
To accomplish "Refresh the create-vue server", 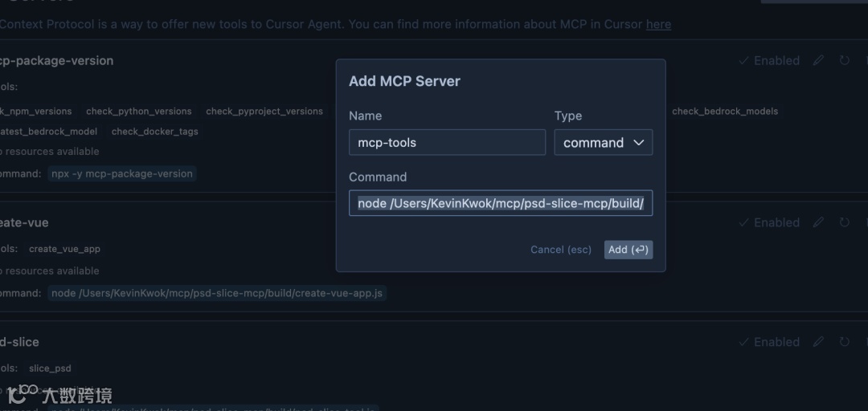I will pyautogui.click(x=844, y=222).
